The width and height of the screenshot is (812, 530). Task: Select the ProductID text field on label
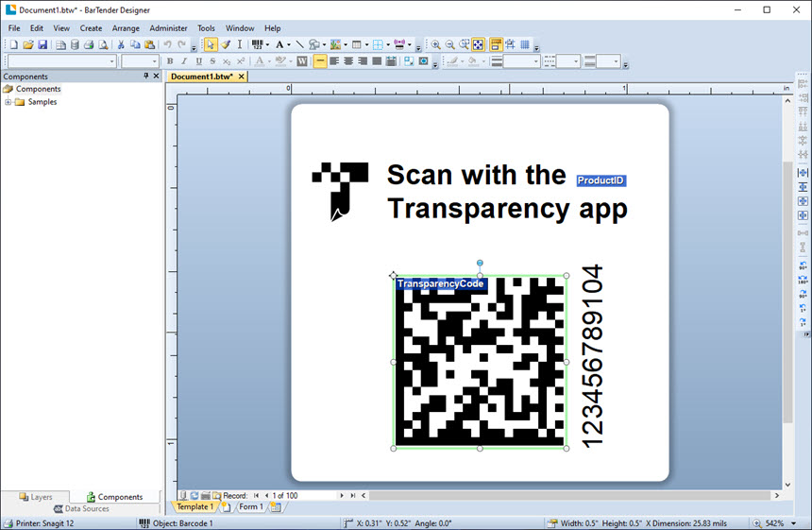[601, 180]
